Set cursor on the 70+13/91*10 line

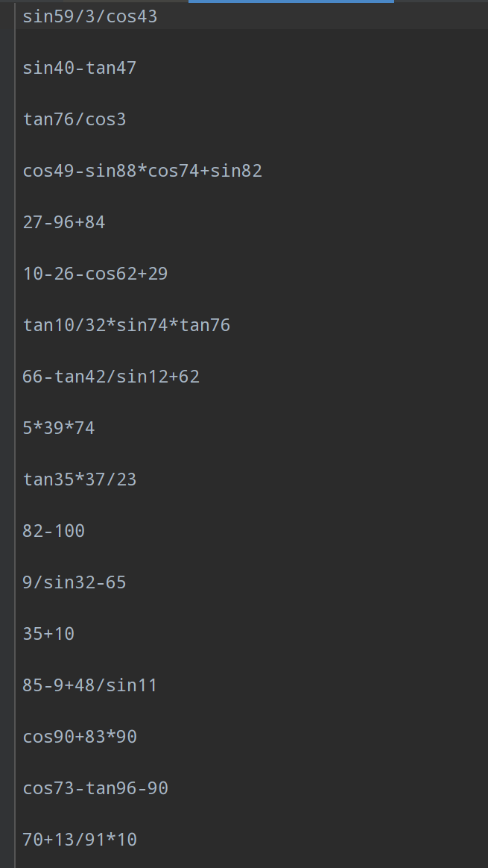pyautogui.click(x=80, y=840)
